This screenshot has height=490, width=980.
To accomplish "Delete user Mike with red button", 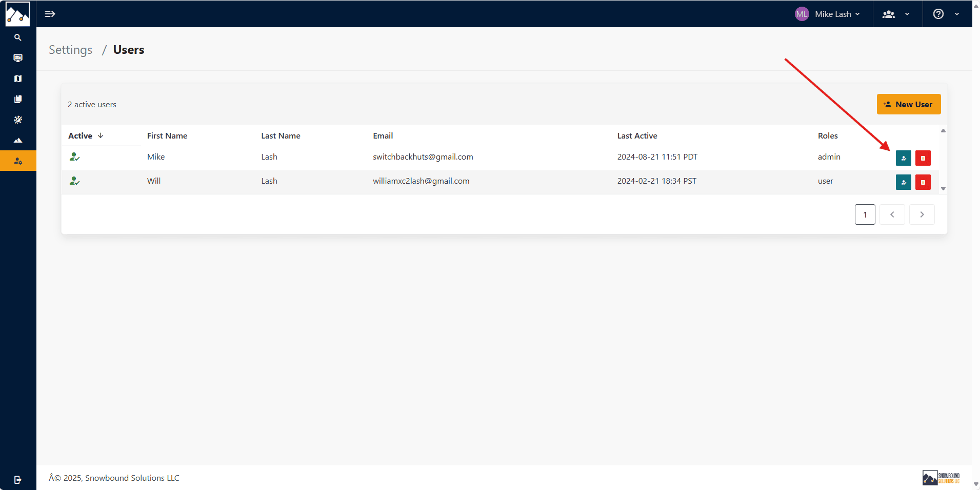I will (923, 158).
